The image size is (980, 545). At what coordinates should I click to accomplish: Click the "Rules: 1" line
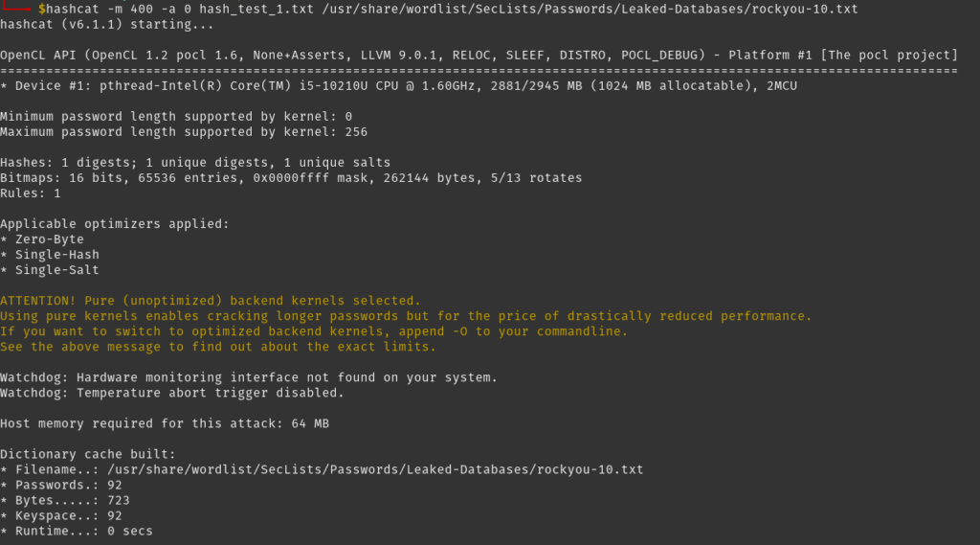tap(31, 193)
